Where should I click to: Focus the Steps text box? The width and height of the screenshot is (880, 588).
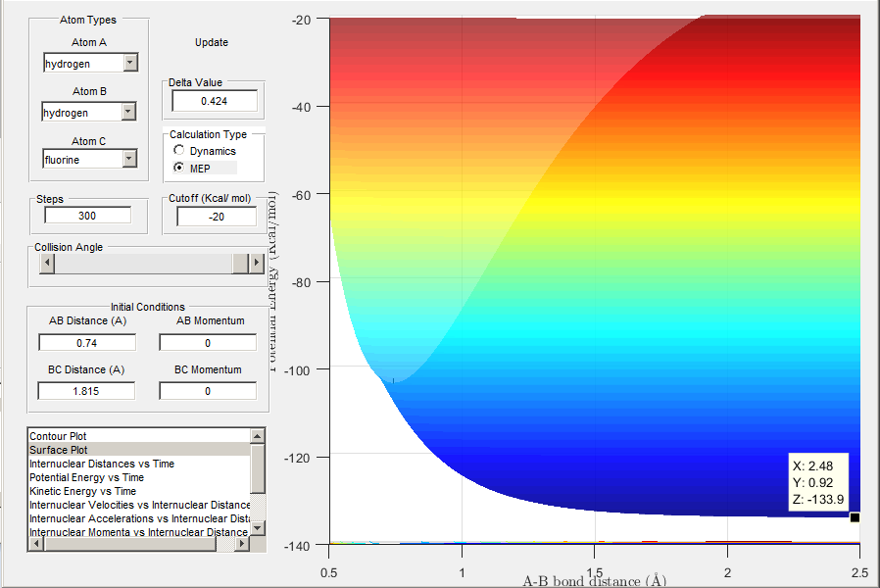(x=87, y=216)
